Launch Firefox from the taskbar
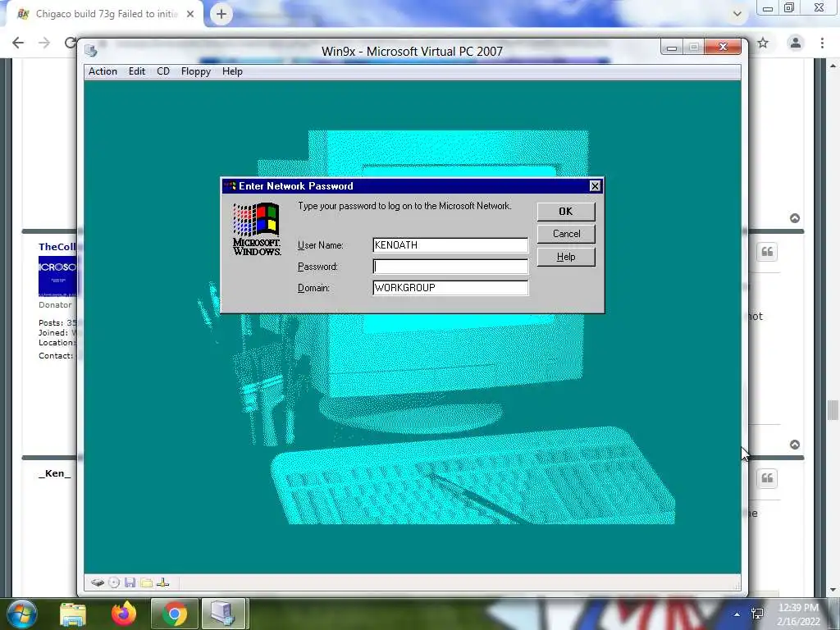The image size is (840, 630). tap(124, 614)
